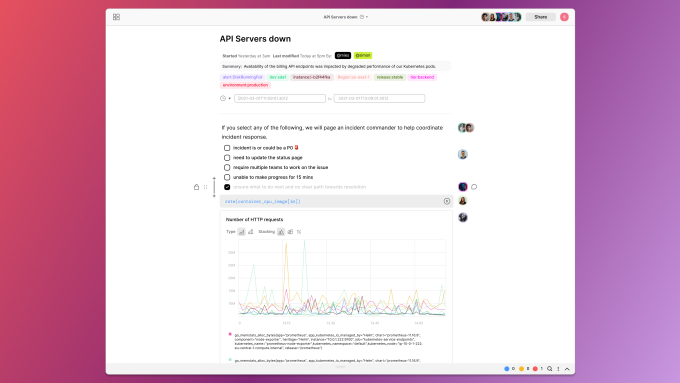The image size is (680, 383).
Task: Run the rate(container_cpu) query play icon
Action: pos(447,201)
